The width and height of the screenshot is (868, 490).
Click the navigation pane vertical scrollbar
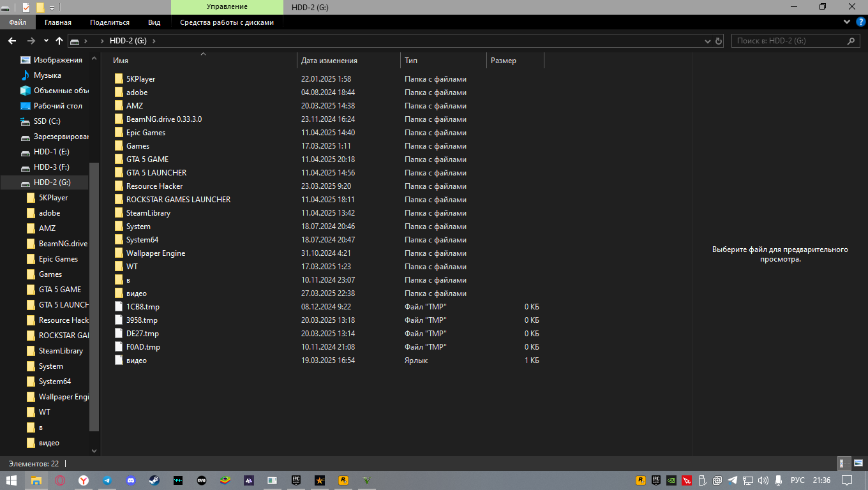(94, 297)
